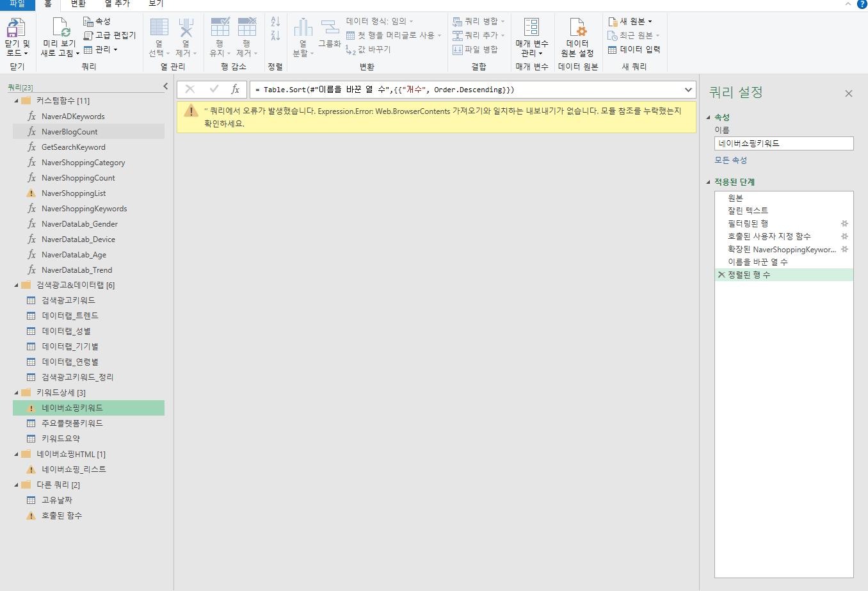Open the New Source (새 원본) dropdown
Image resolution: width=868 pixels, height=591 pixels.
(631, 21)
